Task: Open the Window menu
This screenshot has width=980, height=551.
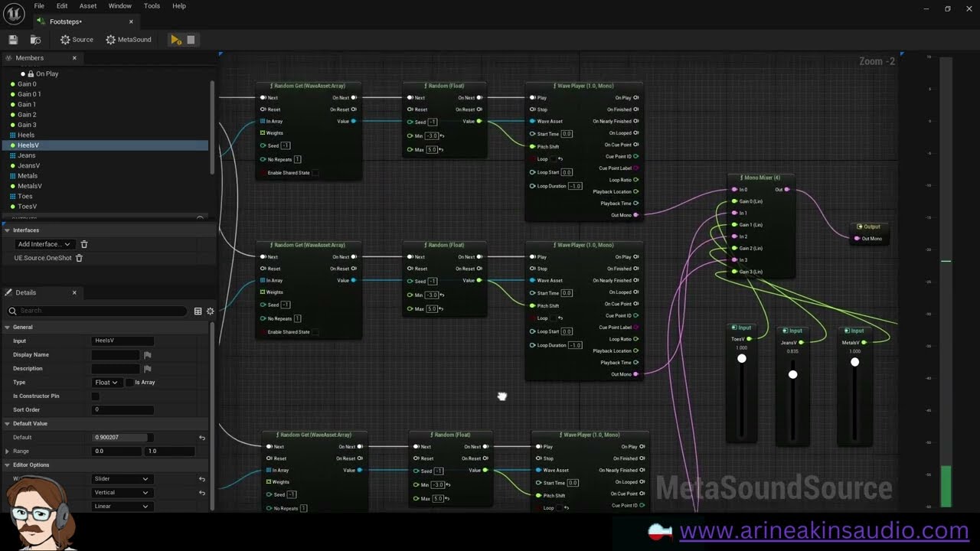Action: 119,6
